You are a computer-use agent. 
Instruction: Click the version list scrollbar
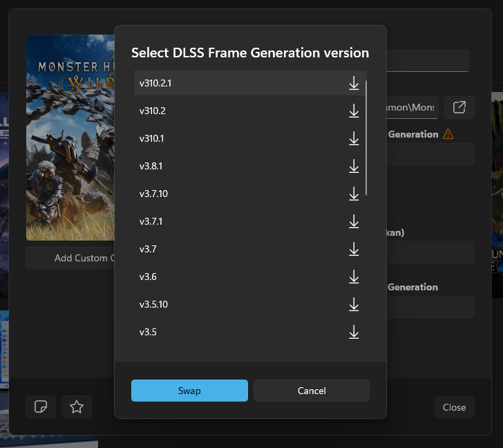pyautogui.click(x=366, y=138)
